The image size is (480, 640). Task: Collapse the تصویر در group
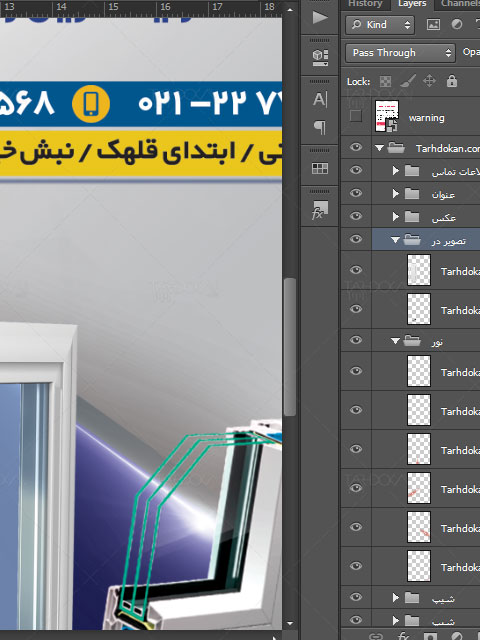pos(395,240)
